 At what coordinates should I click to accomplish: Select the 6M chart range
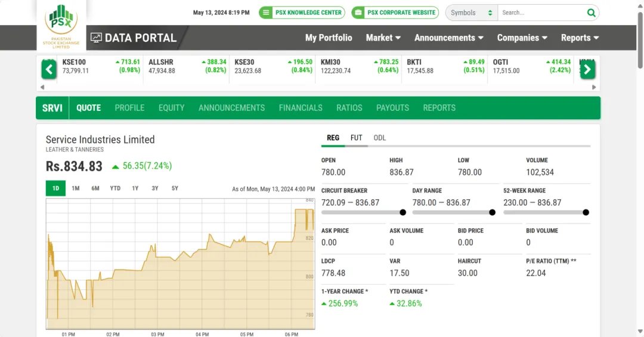coord(95,188)
